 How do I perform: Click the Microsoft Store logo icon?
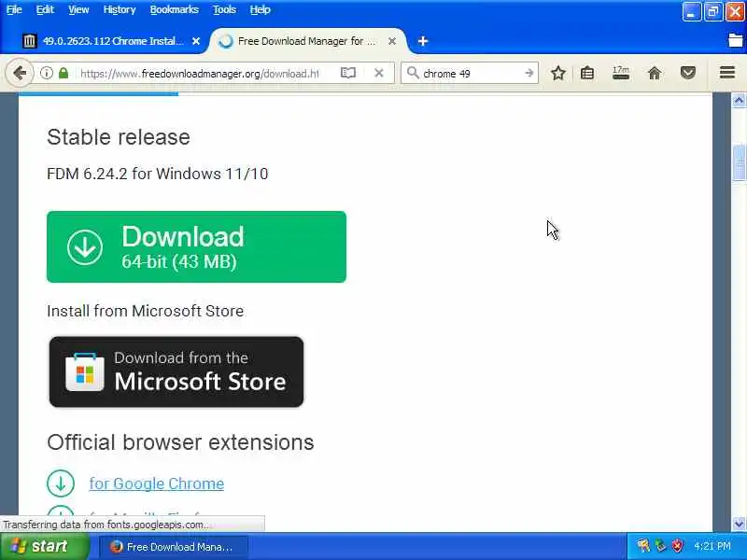[85, 372]
